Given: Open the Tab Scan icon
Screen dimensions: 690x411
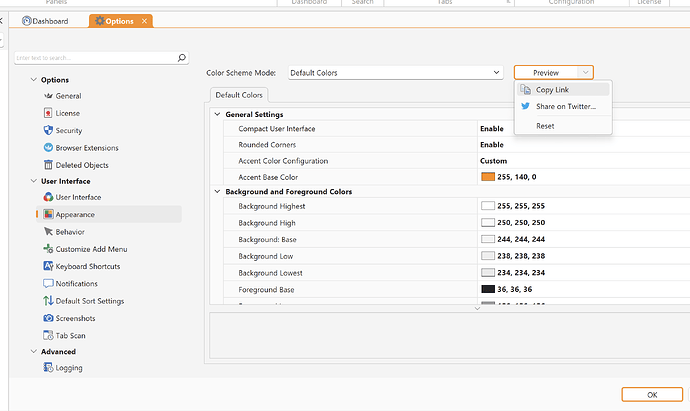Looking at the screenshot, I should [x=48, y=335].
